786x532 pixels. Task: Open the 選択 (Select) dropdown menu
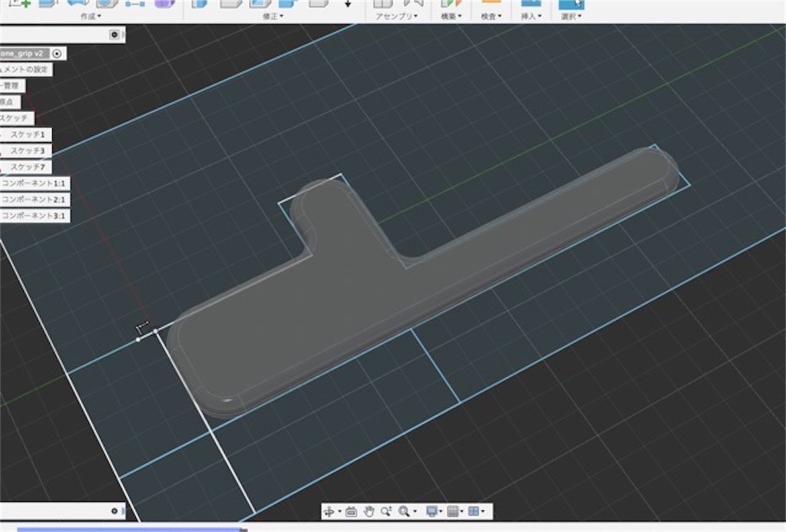tap(571, 17)
